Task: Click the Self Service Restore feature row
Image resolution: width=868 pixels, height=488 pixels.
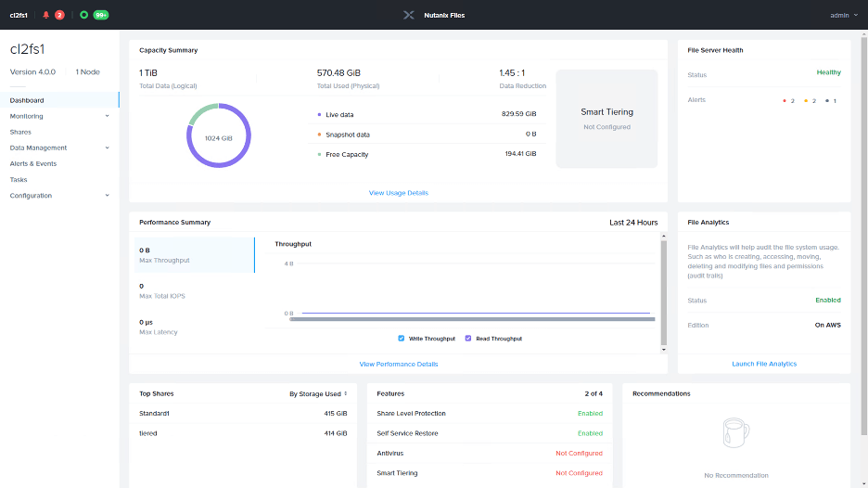Action: [490, 433]
